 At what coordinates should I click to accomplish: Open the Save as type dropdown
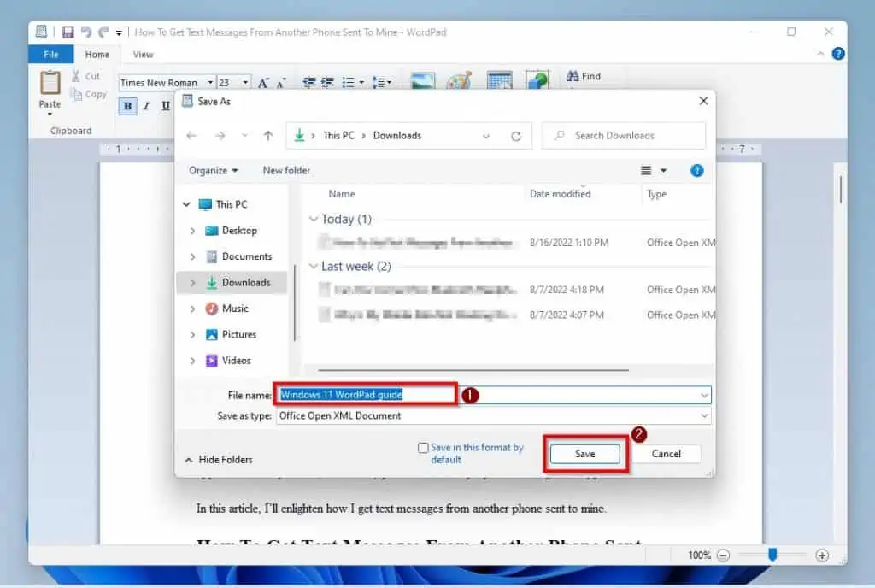click(x=704, y=415)
